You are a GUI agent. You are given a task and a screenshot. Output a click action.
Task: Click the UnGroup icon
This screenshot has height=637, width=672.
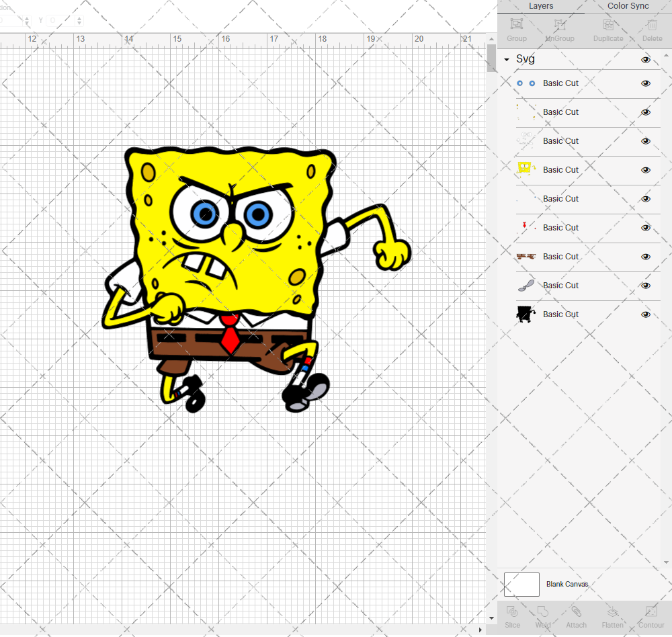tap(560, 24)
